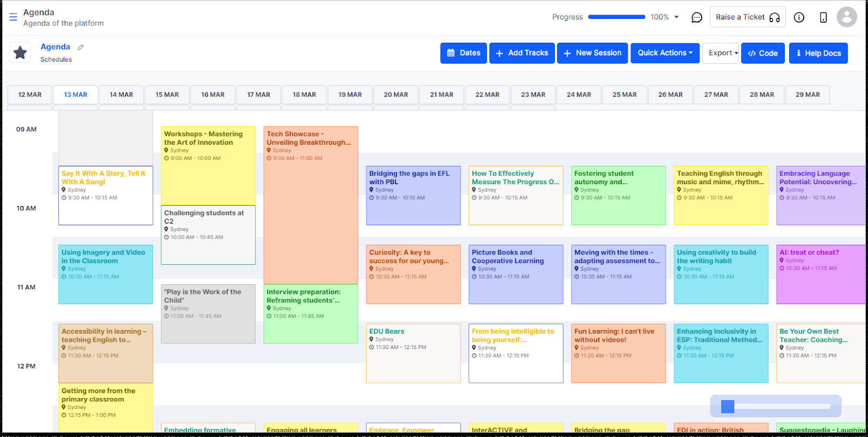Viewport: 868px width, 437px height.
Task: Open 'Fun Learning: I can't live' session
Action: point(619,353)
